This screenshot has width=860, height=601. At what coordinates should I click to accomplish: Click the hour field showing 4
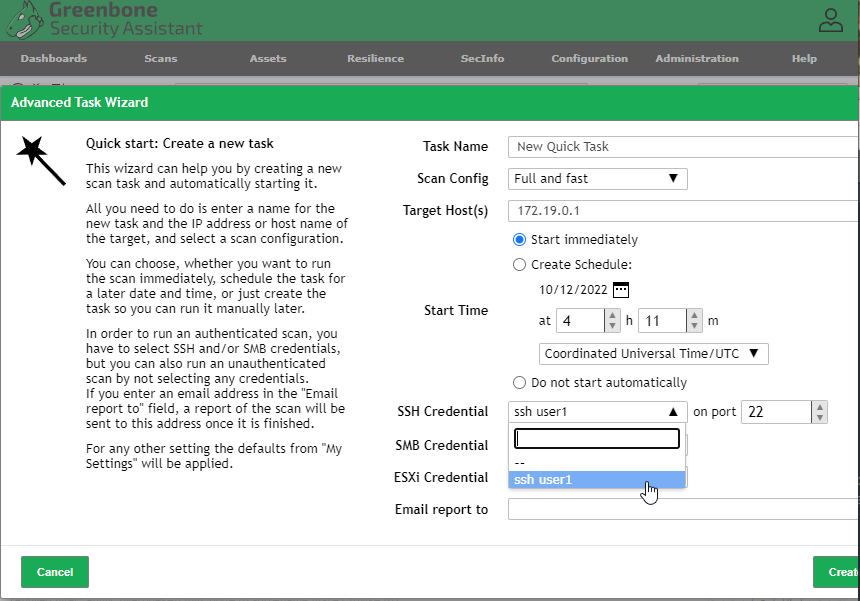pyautogui.click(x=581, y=321)
